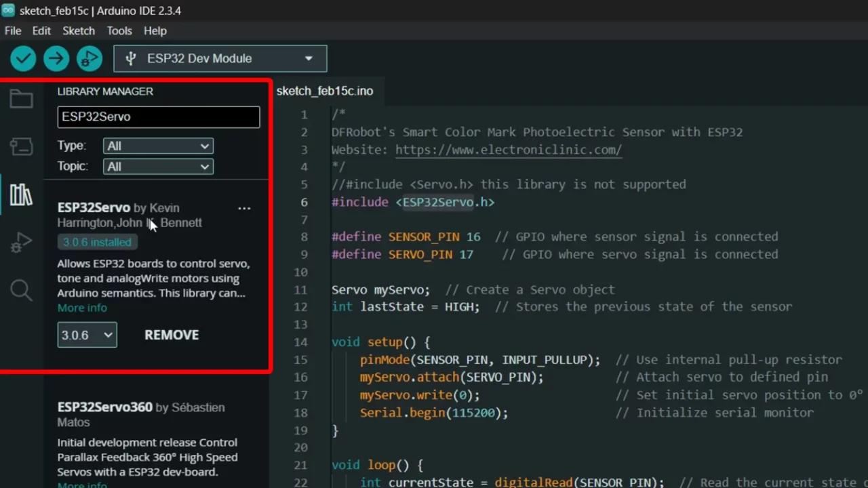Image resolution: width=868 pixels, height=488 pixels.
Task: Click the ESP32Servo library description text
Action: [x=153, y=279]
